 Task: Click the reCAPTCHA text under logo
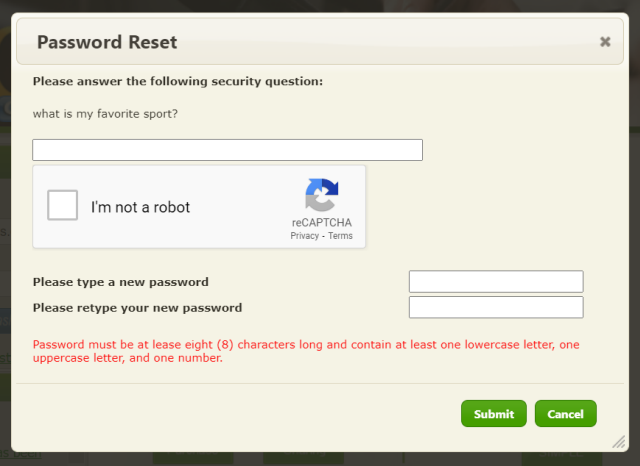pyautogui.click(x=322, y=222)
